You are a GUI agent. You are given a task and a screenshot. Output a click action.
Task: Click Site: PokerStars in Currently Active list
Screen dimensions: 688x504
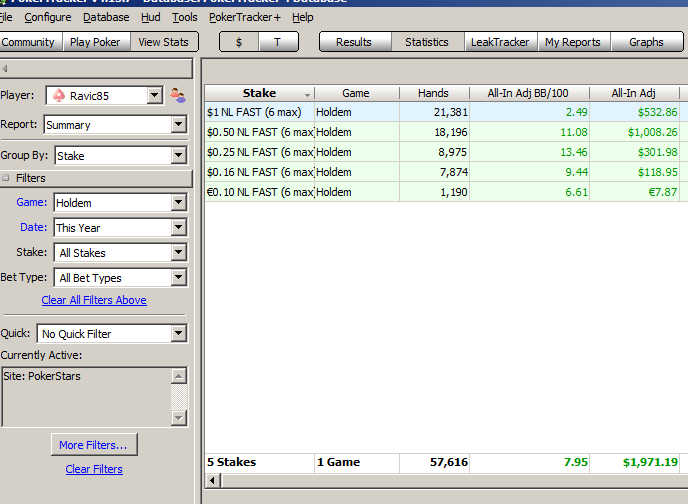[42, 376]
